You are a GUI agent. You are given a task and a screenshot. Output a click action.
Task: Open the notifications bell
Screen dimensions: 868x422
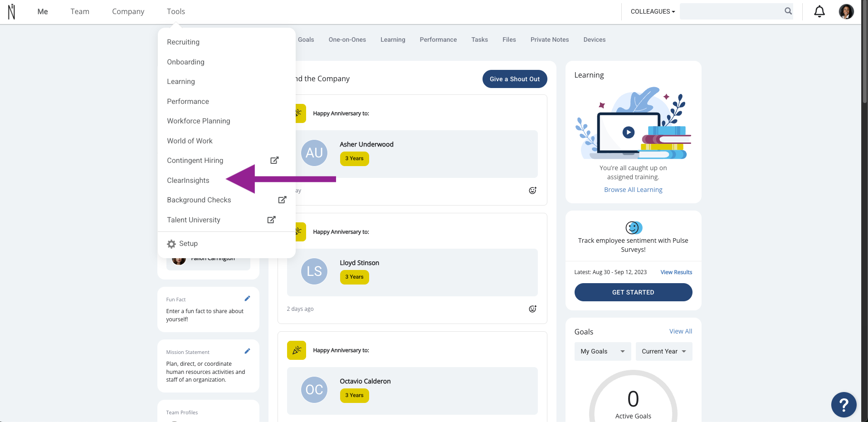(819, 11)
